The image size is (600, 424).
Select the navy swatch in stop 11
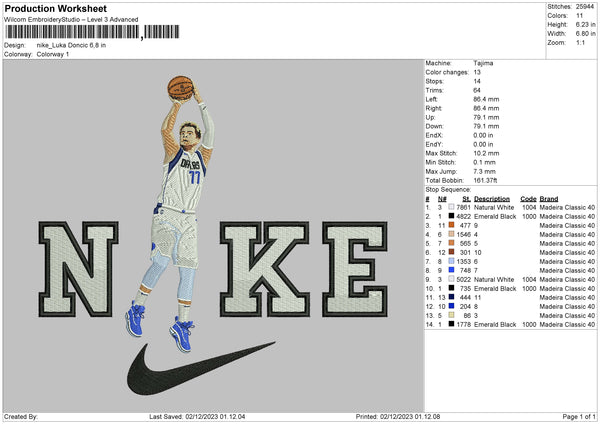[x=452, y=297]
